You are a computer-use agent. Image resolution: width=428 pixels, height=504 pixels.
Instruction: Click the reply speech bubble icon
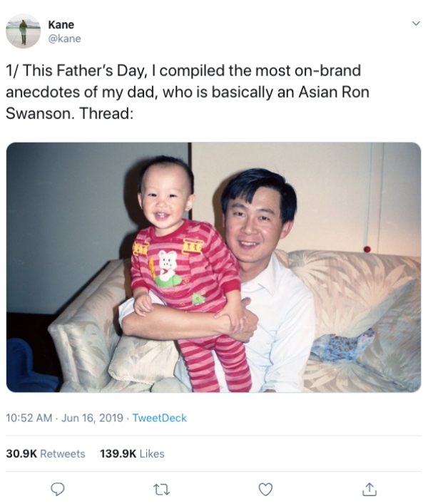click(59, 489)
